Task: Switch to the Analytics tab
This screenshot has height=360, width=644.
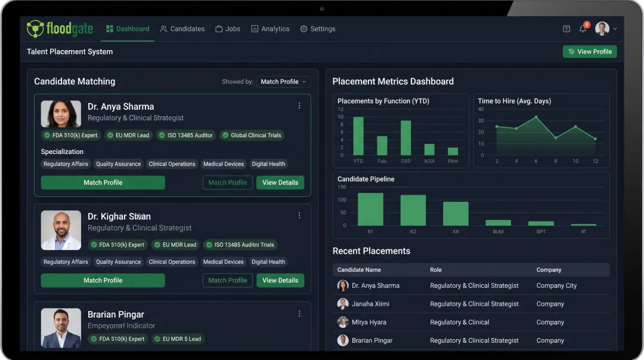Action: click(x=270, y=29)
